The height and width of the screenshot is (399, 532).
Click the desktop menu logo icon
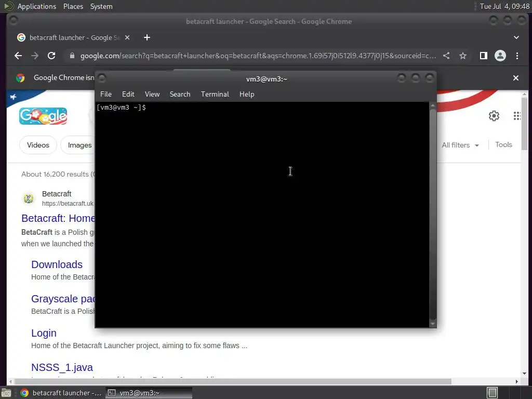click(8, 6)
